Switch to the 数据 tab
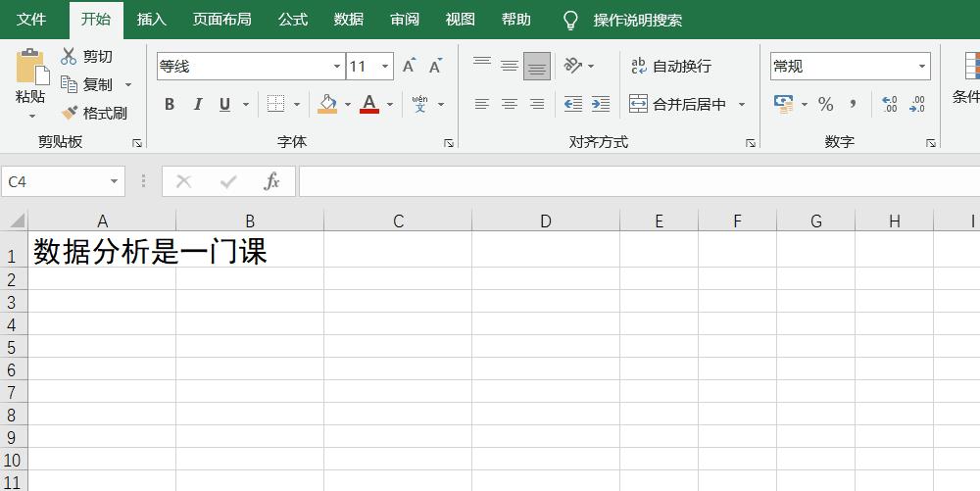 348,20
